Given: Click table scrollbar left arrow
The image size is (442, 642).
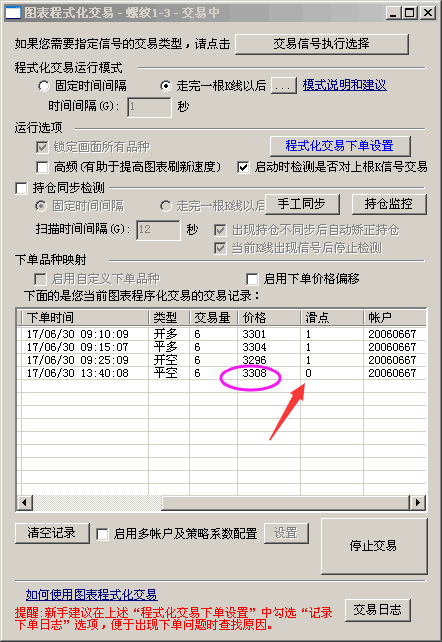Looking at the screenshot, I should point(25,502).
